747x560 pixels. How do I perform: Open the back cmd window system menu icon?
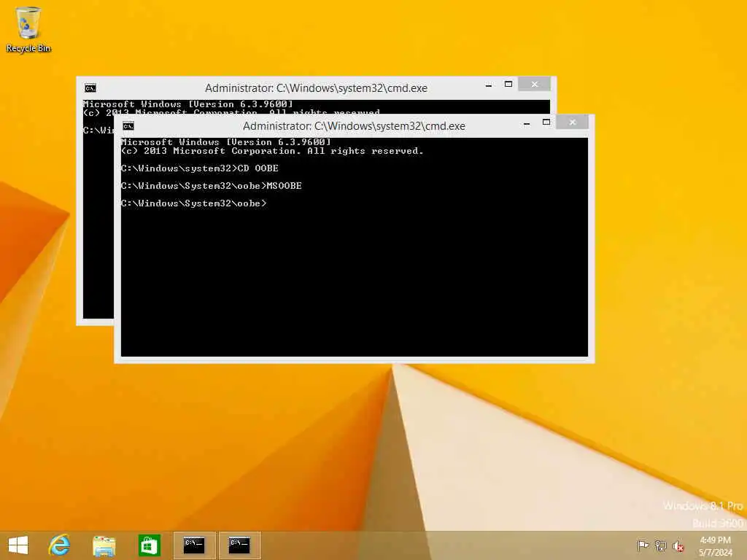click(x=90, y=88)
